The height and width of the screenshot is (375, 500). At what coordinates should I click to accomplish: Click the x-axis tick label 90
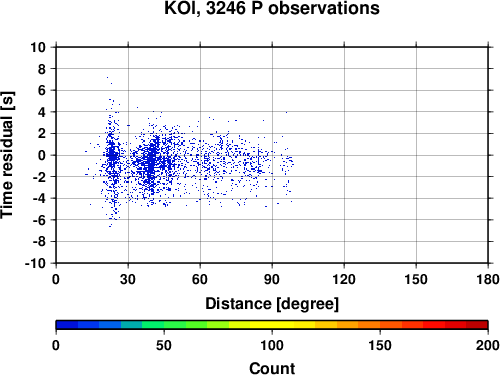[x=272, y=279]
